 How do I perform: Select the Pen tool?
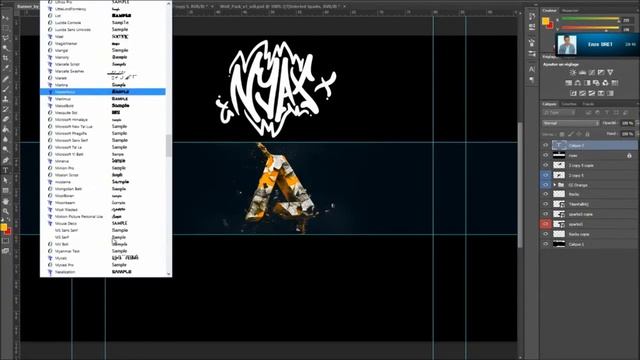[x=5, y=160]
